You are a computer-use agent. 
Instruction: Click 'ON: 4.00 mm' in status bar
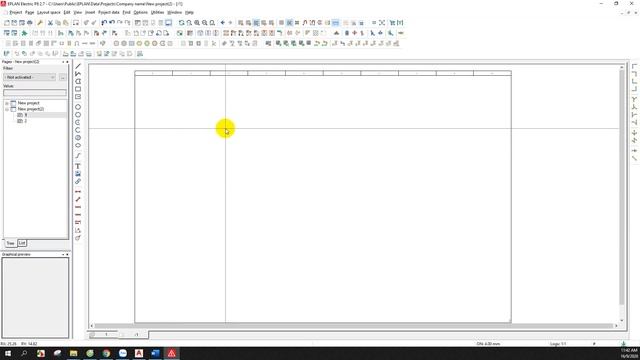coord(488,344)
